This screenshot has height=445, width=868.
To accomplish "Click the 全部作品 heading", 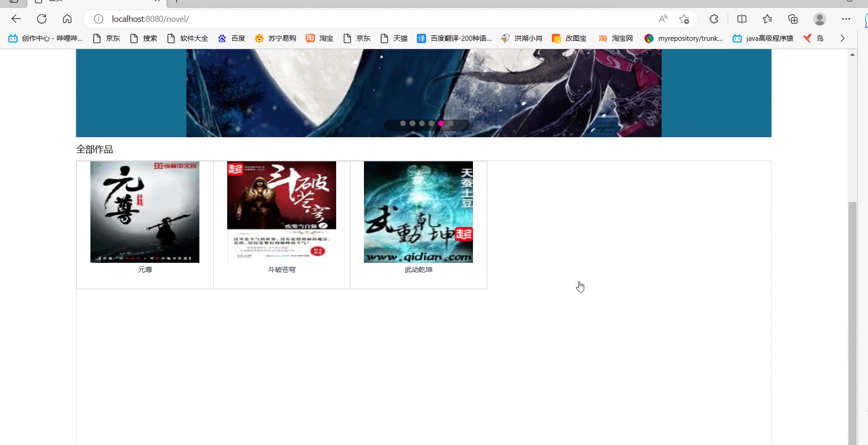I will (x=95, y=149).
